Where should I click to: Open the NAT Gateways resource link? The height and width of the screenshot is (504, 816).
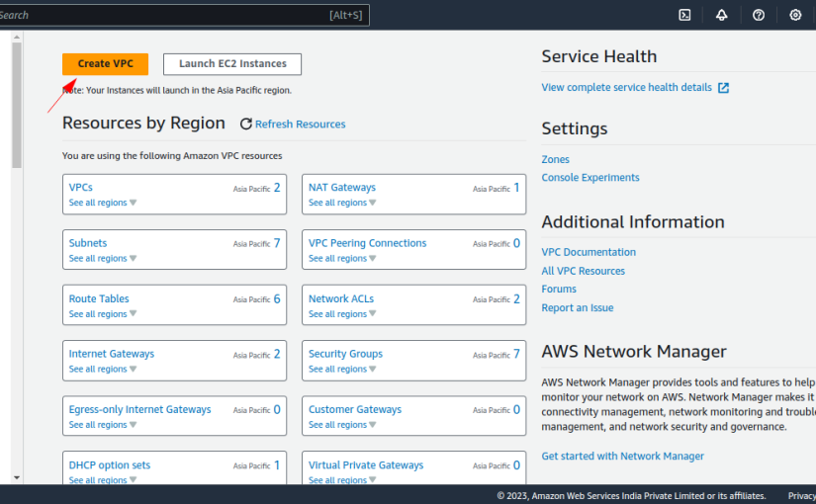[342, 187]
